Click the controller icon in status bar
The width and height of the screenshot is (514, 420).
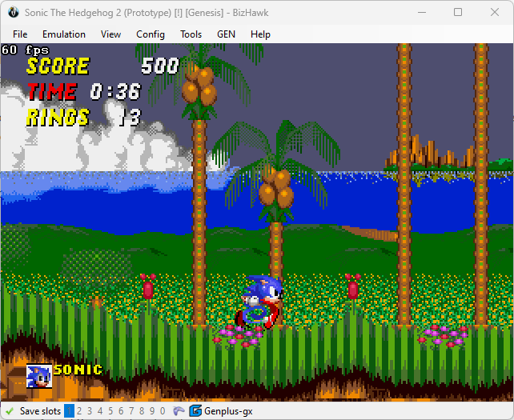179,411
